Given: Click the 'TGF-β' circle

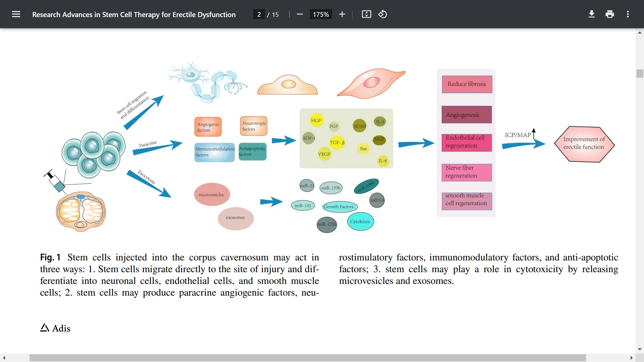Looking at the screenshot, I should coord(337,142).
